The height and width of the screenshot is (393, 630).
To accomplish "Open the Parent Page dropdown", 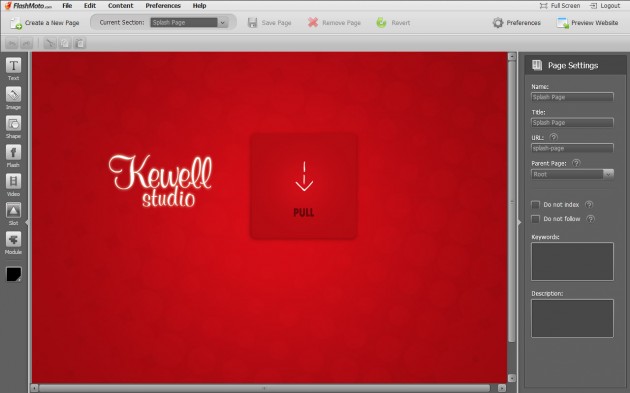I will click(x=572, y=174).
